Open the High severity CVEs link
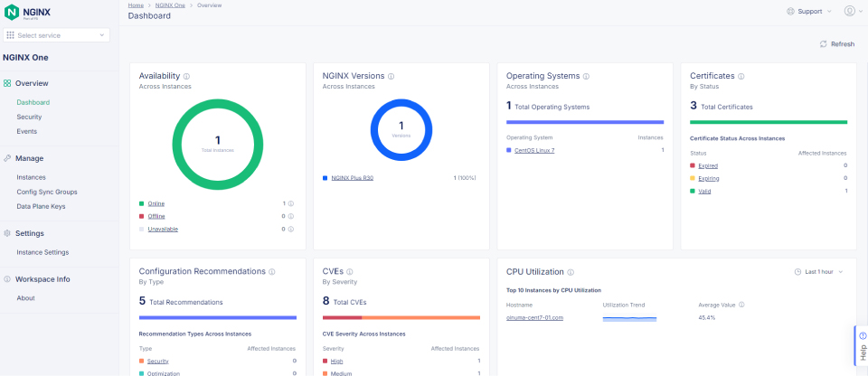 coord(336,361)
